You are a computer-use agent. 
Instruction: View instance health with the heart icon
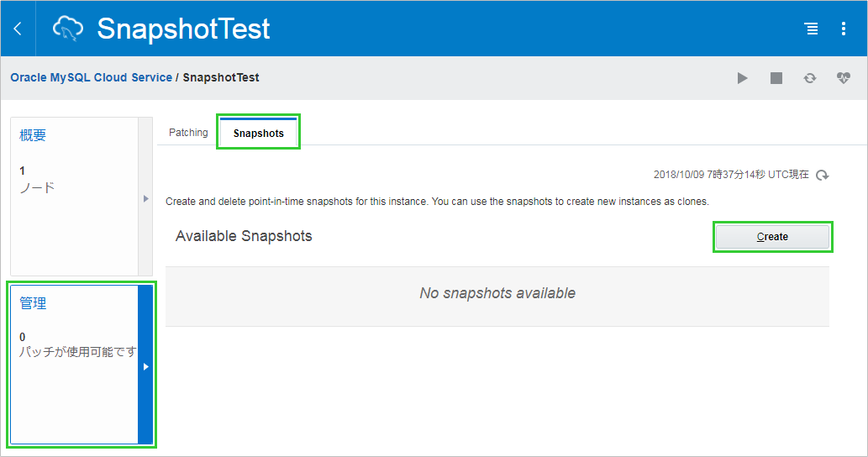(843, 78)
